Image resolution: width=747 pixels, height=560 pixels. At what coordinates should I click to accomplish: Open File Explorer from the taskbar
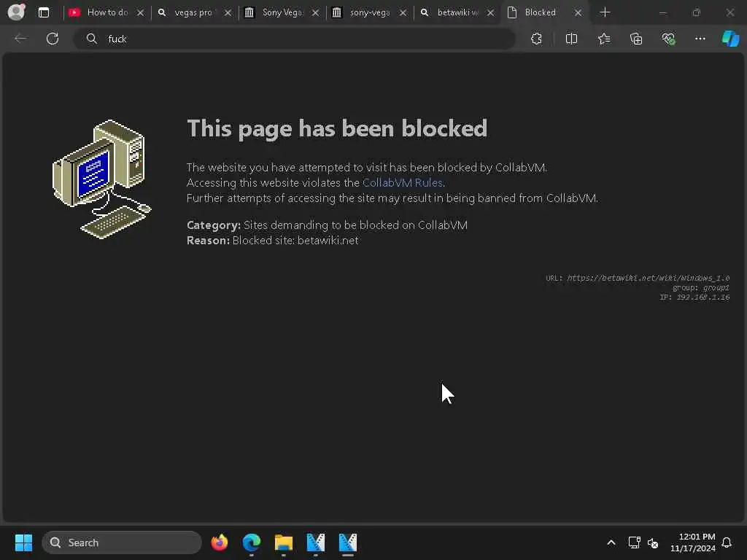[284, 542]
